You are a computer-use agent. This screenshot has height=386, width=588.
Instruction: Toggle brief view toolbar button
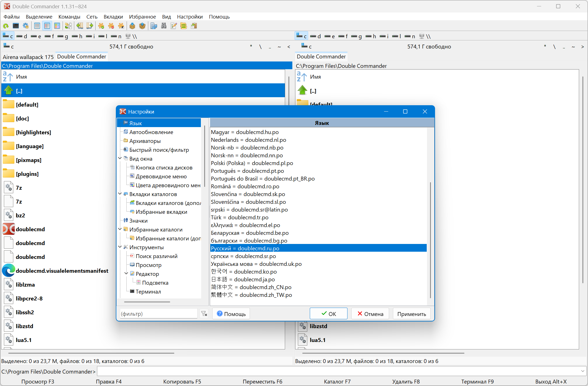37,26
